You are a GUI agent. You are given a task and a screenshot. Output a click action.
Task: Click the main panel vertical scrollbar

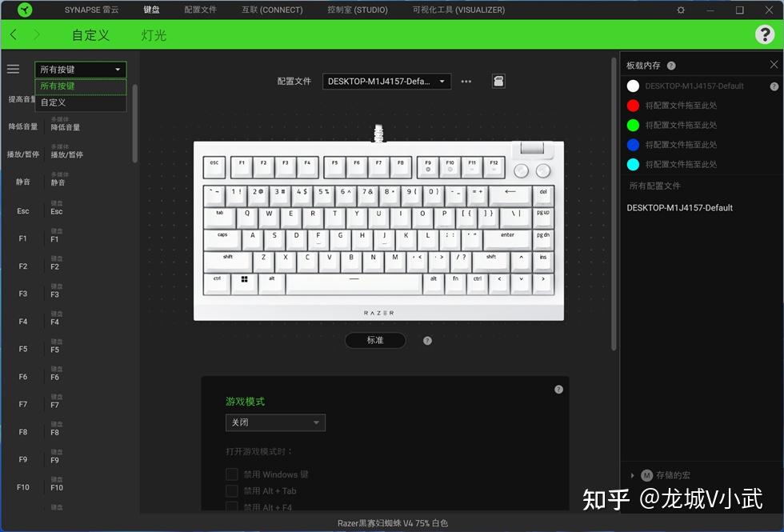[614, 204]
